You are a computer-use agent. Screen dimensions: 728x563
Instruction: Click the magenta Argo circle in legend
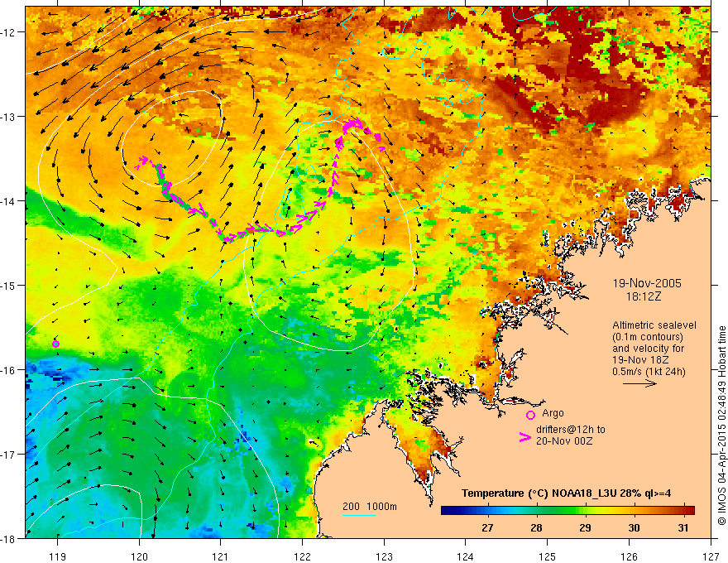(x=530, y=415)
